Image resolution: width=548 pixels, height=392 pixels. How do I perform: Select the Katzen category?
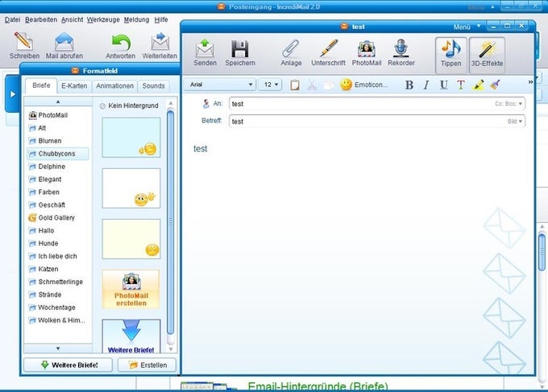(44, 269)
